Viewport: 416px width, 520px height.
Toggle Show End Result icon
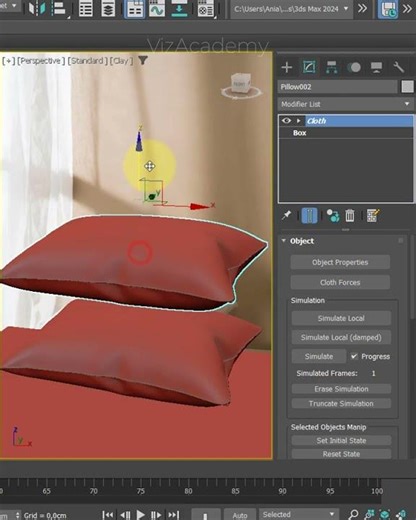[x=309, y=215]
